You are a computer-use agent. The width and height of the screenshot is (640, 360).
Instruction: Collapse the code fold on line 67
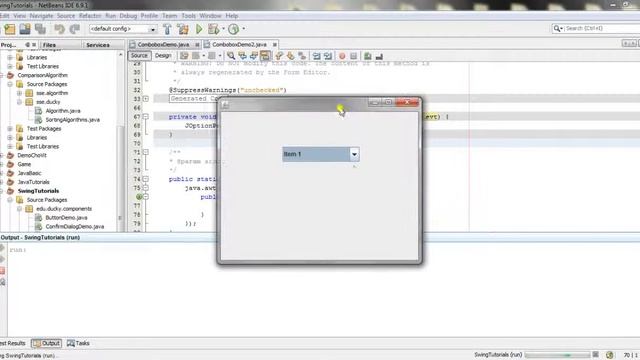click(x=146, y=117)
